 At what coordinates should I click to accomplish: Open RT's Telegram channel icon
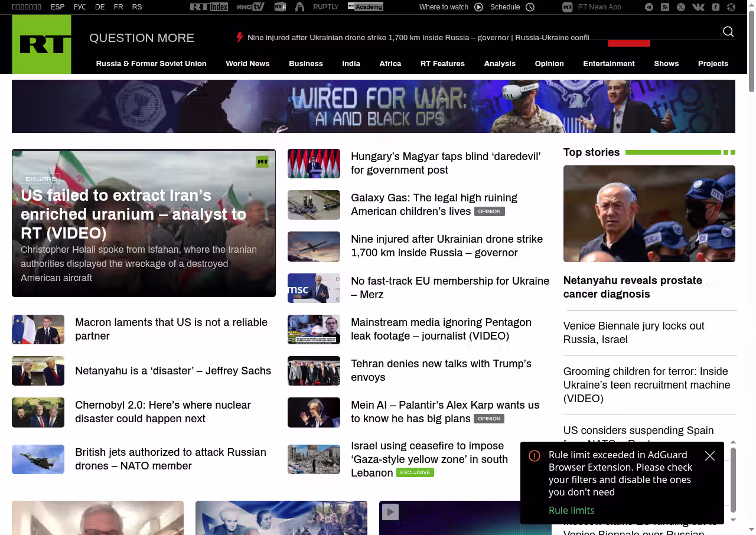649,7
